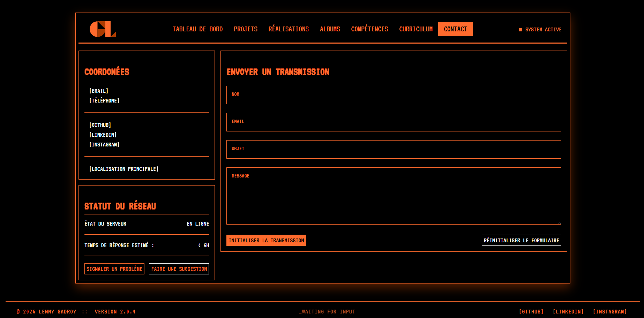Click the System Active status indicator
This screenshot has width=644, height=318.
click(x=540, y=30)
